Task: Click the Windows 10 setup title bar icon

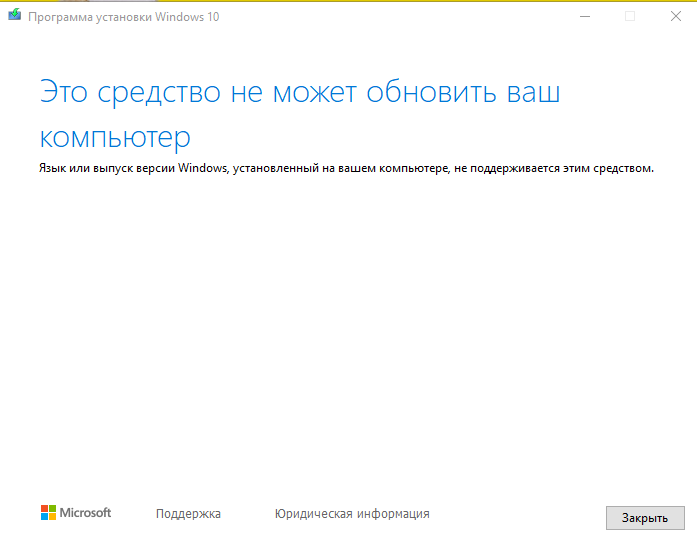Action: [15, 15]
